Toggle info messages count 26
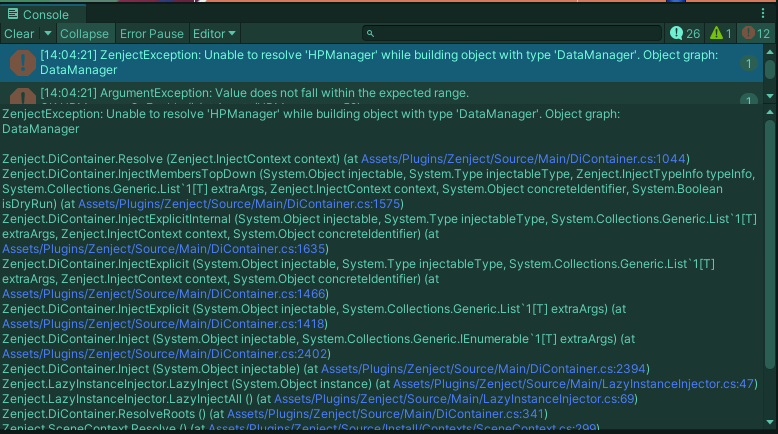Image resolution: width=778 pixels, height=434 pixels. click(x=685, y=33)
